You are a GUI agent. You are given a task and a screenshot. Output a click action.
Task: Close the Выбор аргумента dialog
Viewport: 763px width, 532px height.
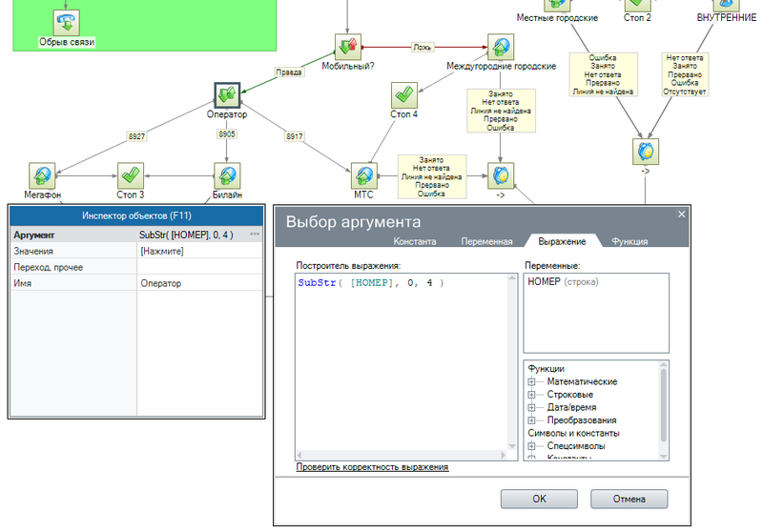[682, 214]
